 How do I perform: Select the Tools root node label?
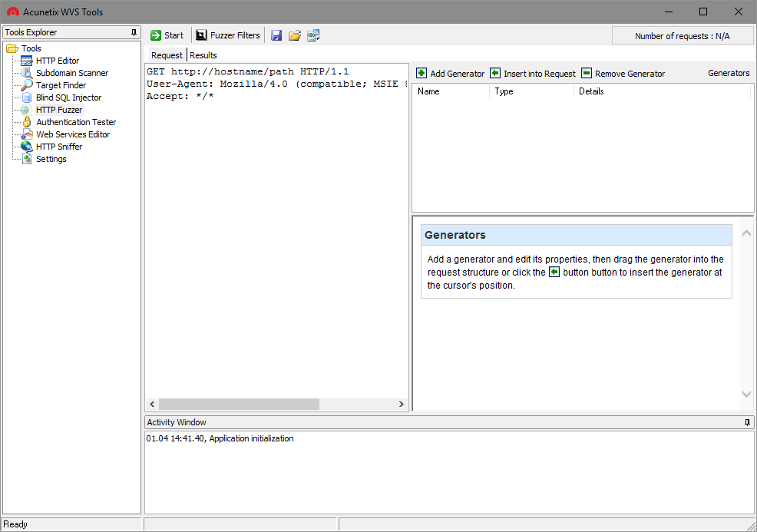pyautogui.click(x=31, y=48)
